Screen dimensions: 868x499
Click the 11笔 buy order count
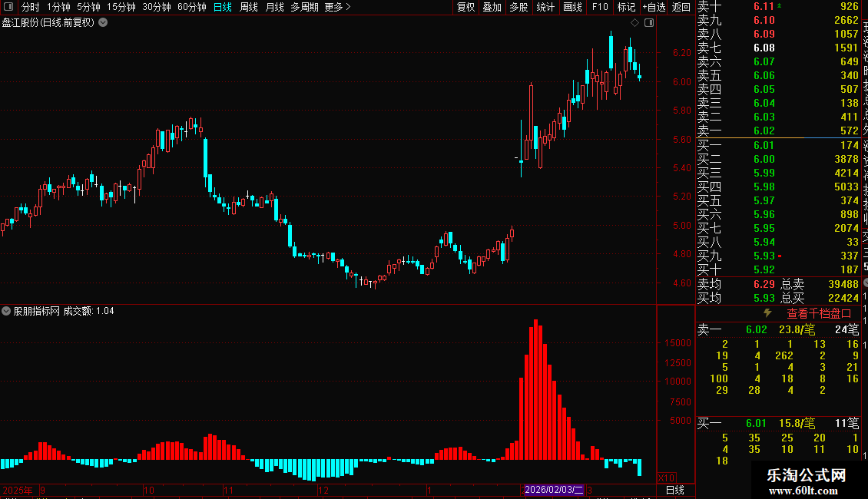[x=847, y=424]
